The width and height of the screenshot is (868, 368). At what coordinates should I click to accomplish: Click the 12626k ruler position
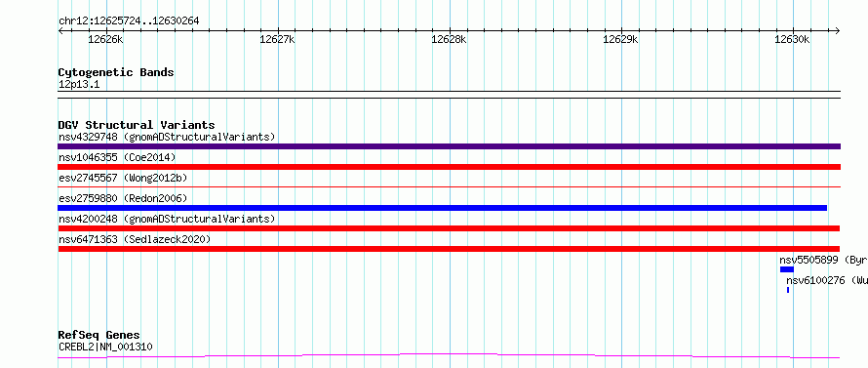pos(105,39)
